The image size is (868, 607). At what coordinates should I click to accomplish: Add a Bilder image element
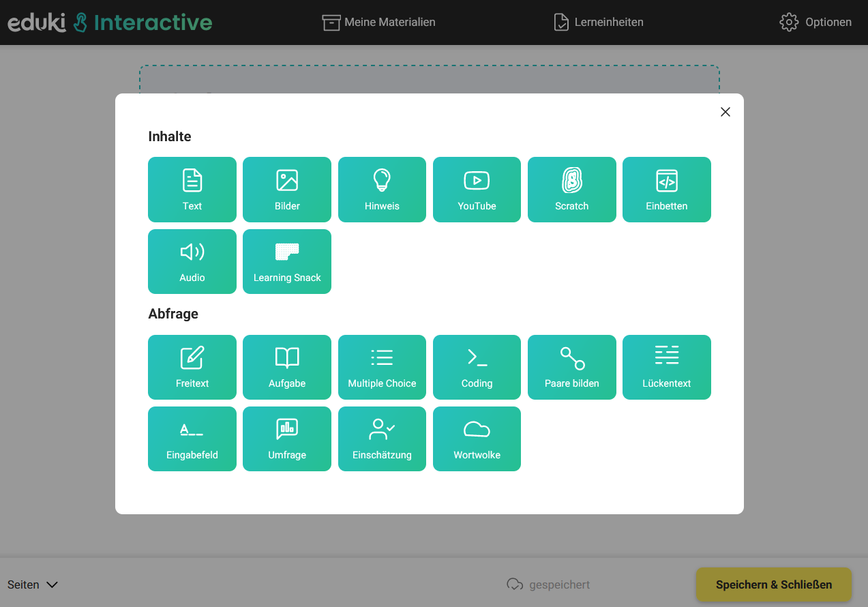point(286,190)
